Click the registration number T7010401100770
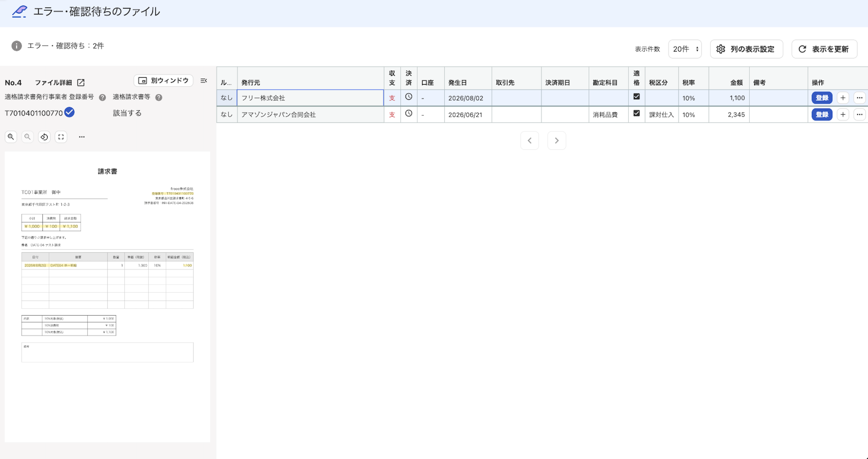The width and height of the screenshot is (868, 459). pyautogui.click(x=34, y=113)
